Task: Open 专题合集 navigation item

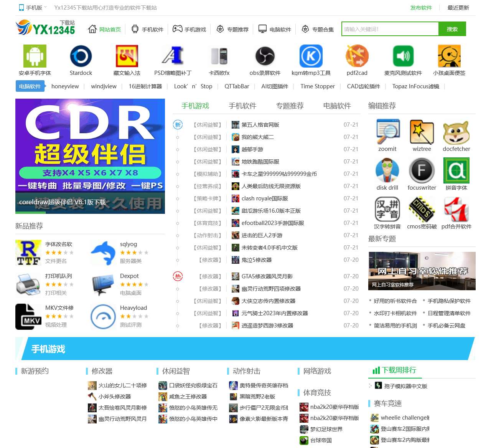Action: click(318, 29)
